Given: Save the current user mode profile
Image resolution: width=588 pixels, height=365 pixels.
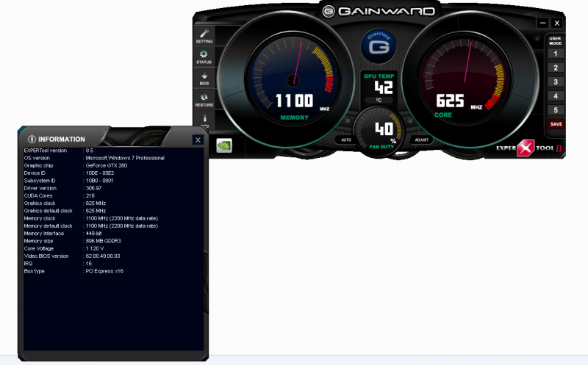Looking at the screenshot, I should 556,124.
